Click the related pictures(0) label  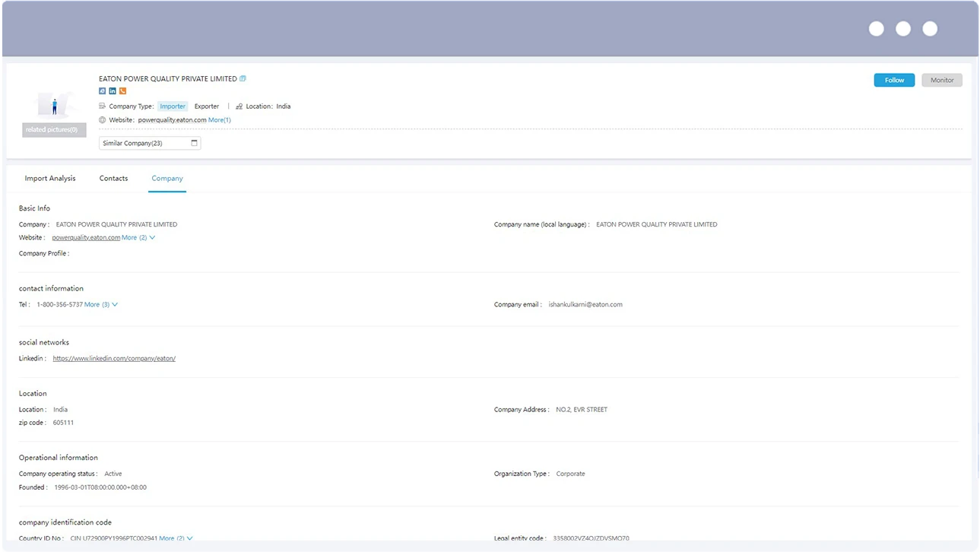[x=54, y=130]
